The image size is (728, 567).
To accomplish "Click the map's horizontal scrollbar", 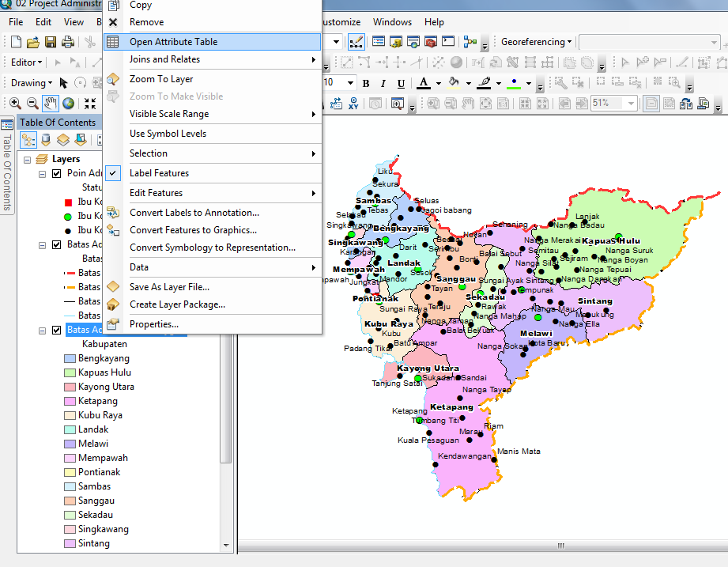I will (560, 546).
